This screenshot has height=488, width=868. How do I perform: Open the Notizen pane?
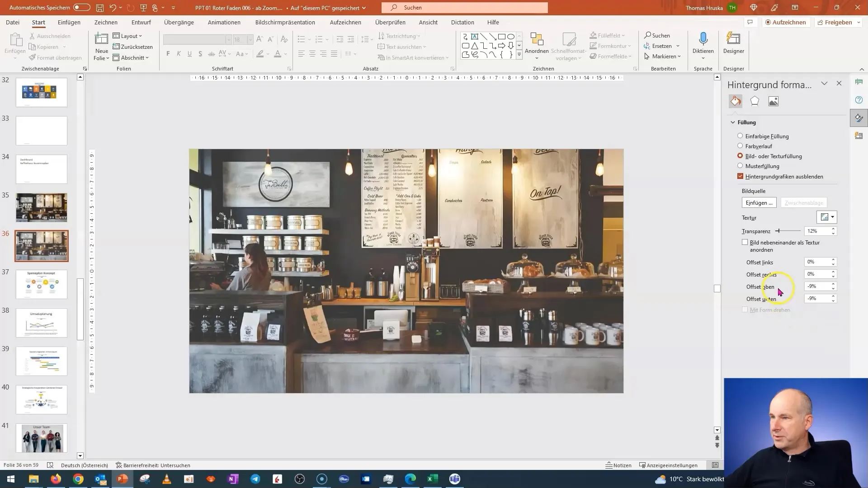pos(618,465)
